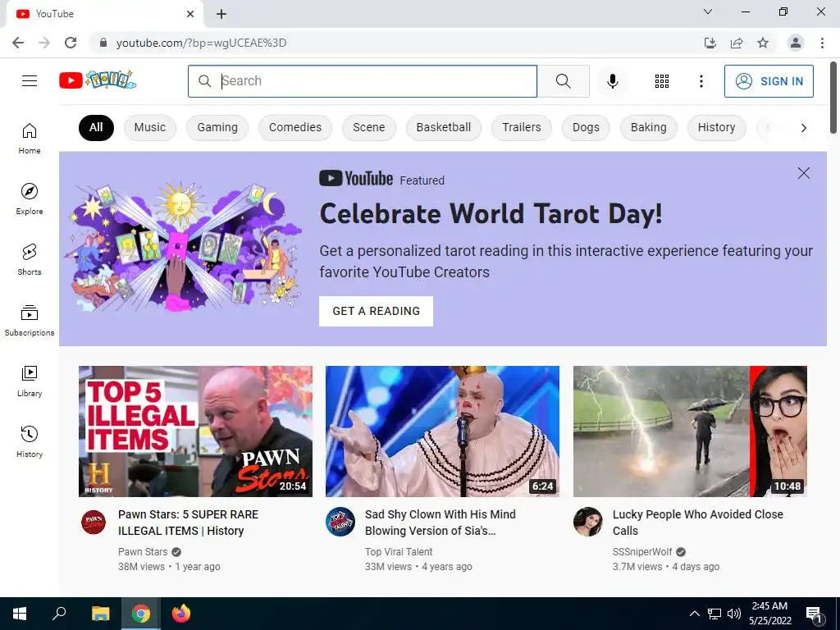Open the hamburger guide menu
This screenshot has height=630, width=840.
(30, 81)
